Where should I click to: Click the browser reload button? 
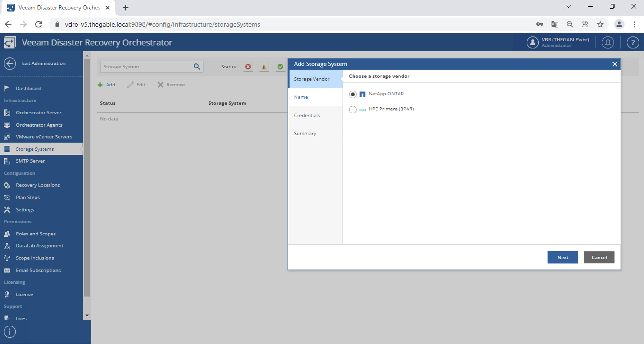38,24
